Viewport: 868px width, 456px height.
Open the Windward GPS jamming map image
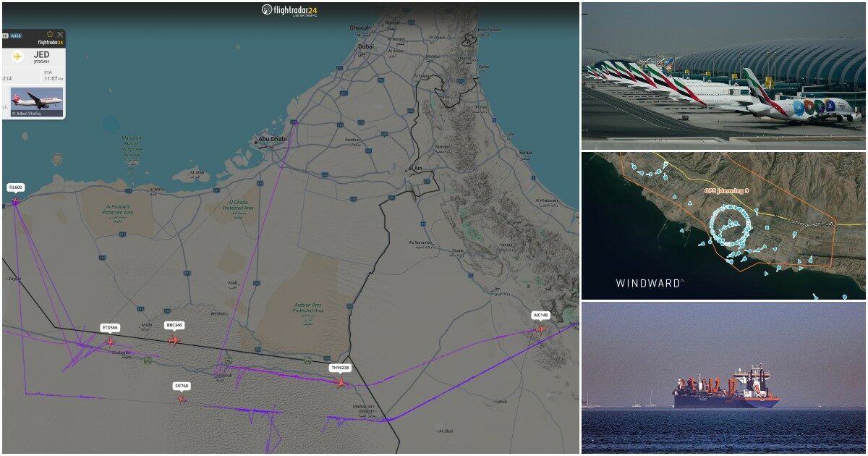(723, 226)
